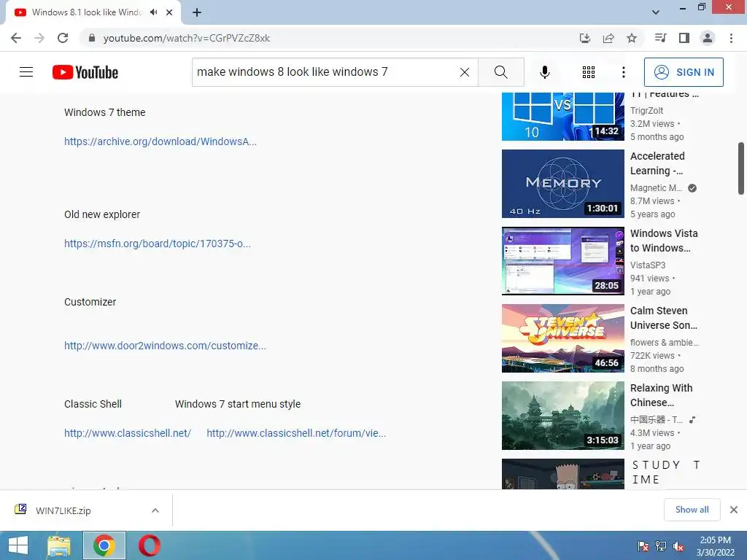Open the media control icon in Chrome toolbar
Image resolution: width=747 pixels, height=560 pixels.
pyautogui.click(x=660, y=38)
